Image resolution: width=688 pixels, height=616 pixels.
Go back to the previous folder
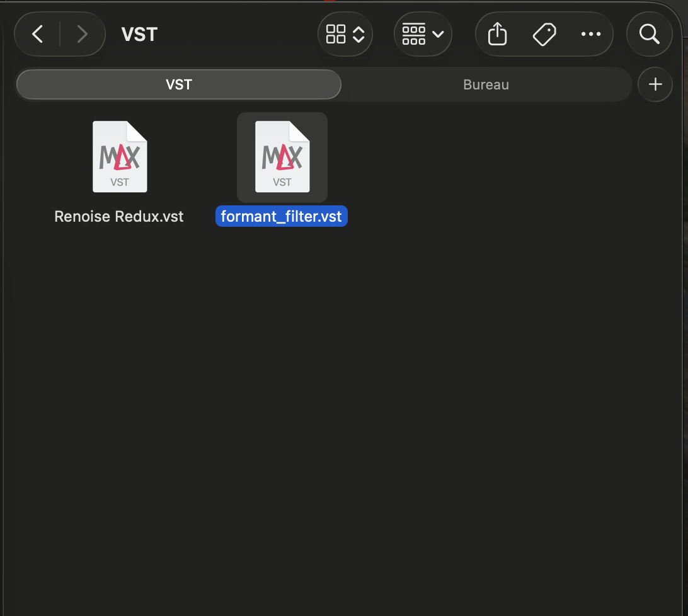coord(38,34)
